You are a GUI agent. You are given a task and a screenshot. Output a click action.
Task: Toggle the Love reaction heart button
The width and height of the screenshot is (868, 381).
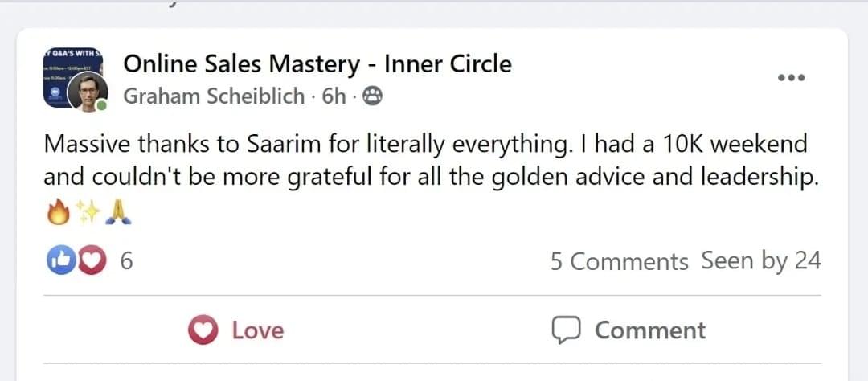point(203,330)
